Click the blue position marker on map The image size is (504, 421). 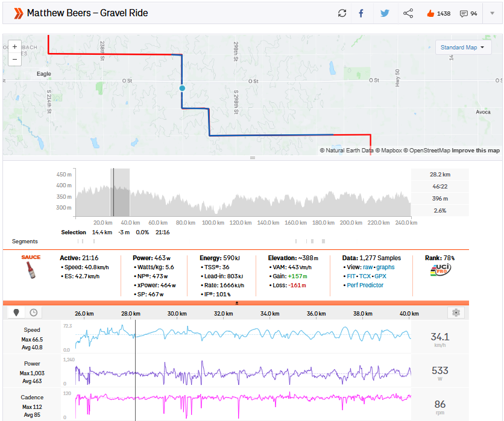click(x=182, y=89)
